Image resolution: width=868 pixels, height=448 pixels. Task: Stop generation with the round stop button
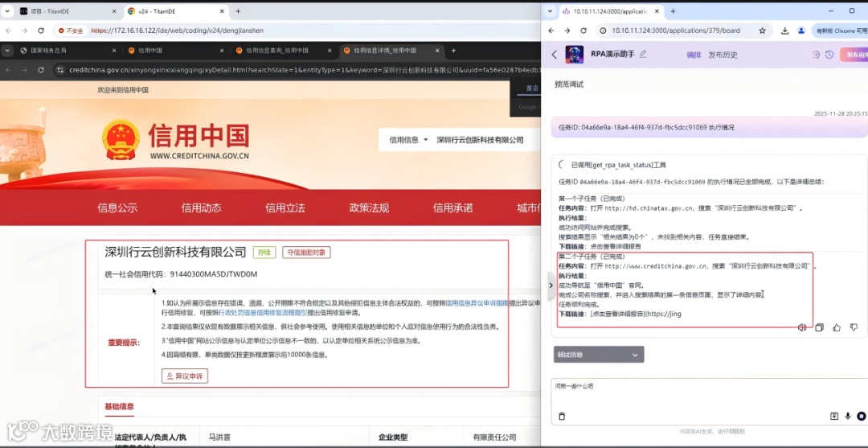(x=861, y=417)
